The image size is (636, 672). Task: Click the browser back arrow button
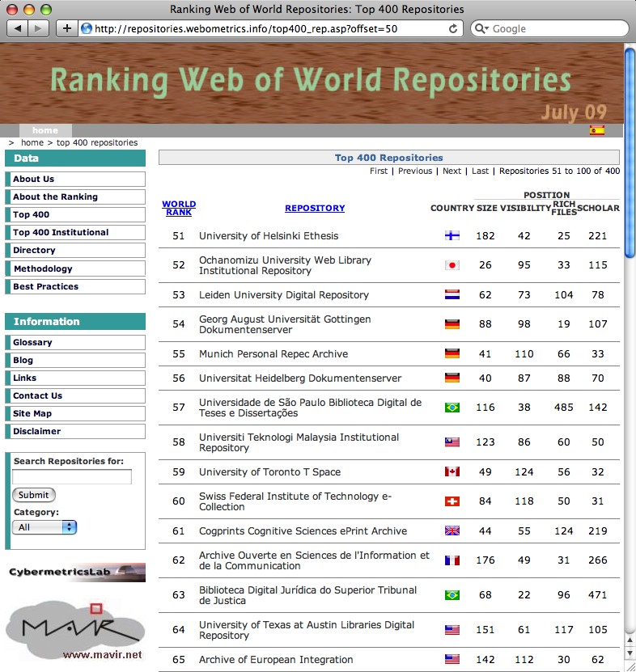18,29
